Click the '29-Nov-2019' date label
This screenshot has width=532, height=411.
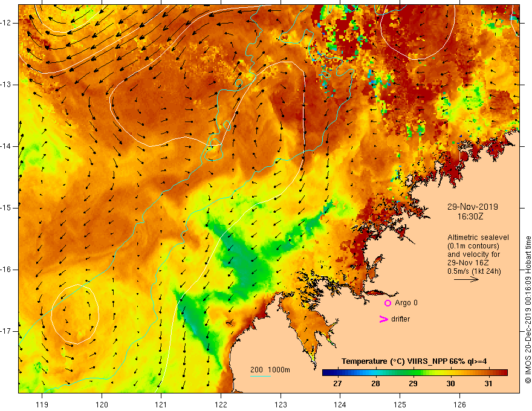pos(472,207)
